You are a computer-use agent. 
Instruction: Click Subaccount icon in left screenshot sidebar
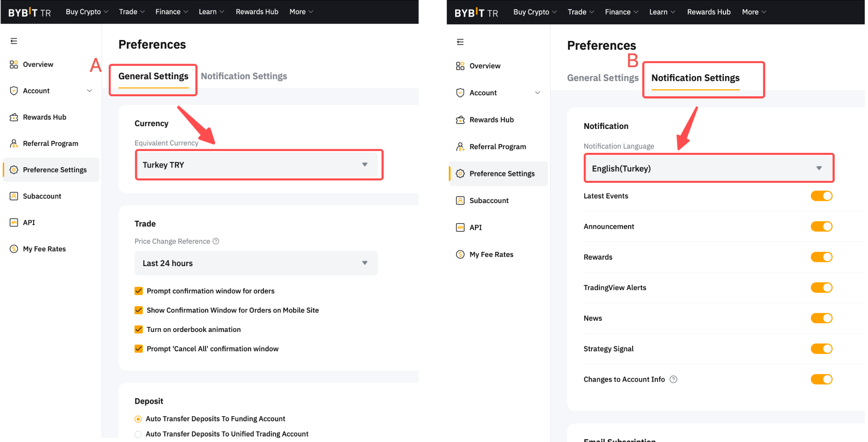coord(14,196)
